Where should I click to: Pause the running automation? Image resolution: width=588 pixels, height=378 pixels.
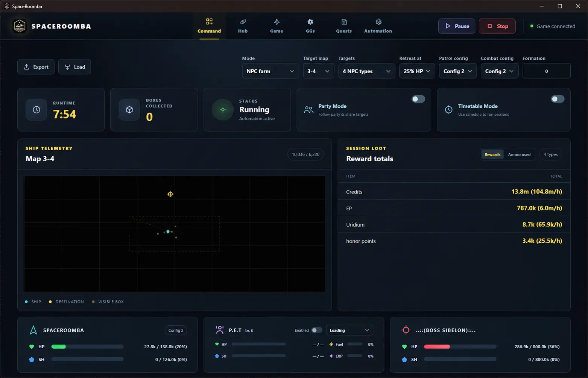pyautogui.click(x=457, y=26)
